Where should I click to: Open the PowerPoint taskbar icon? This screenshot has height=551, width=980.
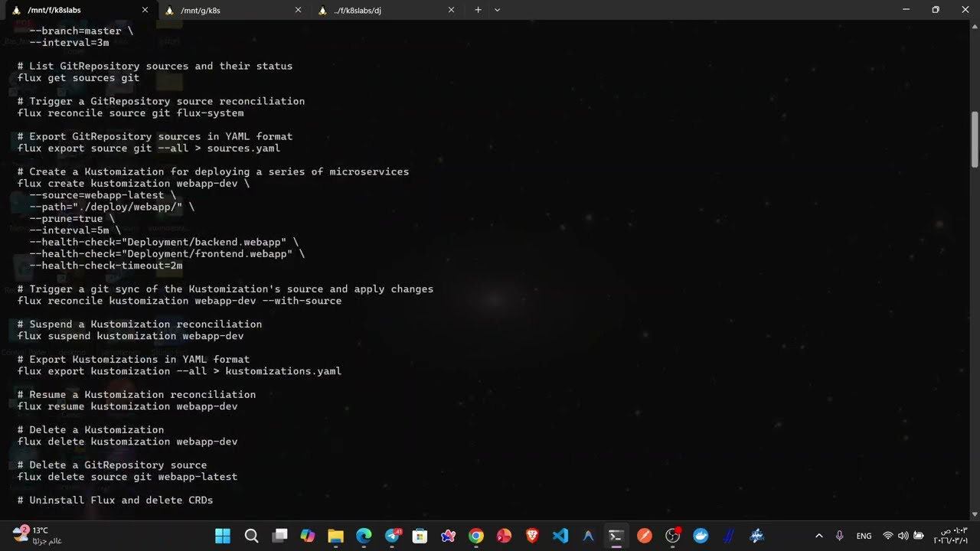pos(504,536)
